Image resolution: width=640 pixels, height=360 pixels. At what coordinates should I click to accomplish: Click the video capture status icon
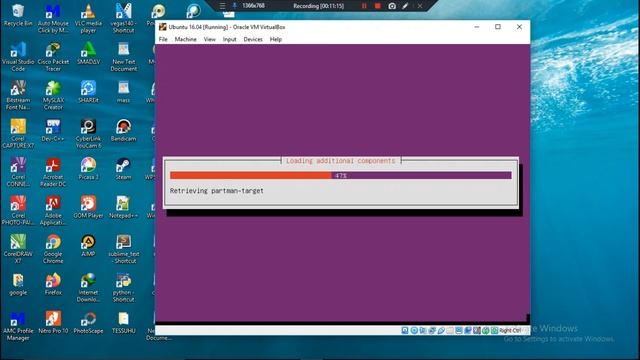coord(468,330)
